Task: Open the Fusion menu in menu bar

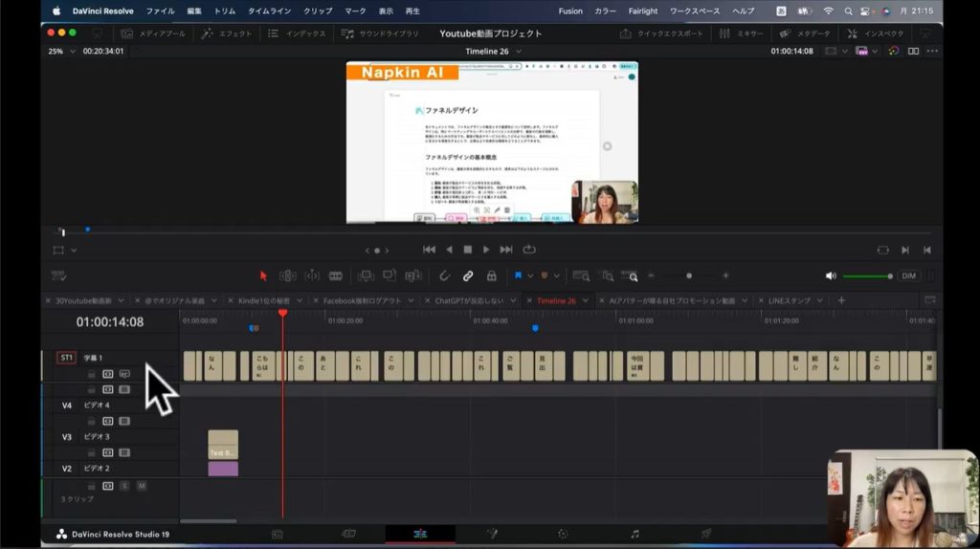Action: 569,11
